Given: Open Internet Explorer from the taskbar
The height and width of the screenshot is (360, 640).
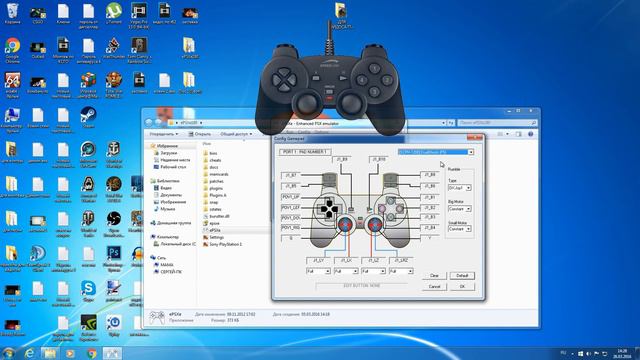Looking at the screenshot, I should (x=29, y=353).
